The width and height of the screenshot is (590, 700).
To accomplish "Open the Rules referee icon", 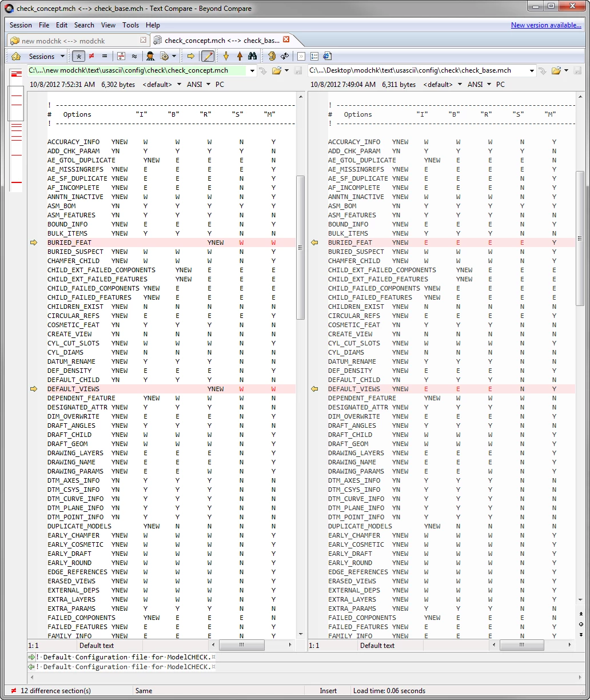I will click(x=150, y=56).
